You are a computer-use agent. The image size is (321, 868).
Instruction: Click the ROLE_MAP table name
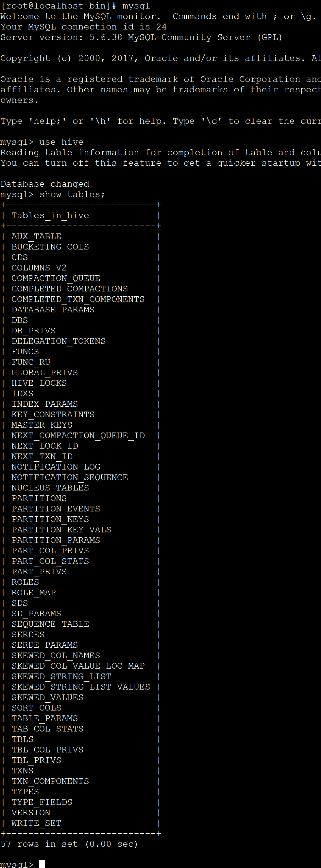pyautogui.click(x=34, y=593)
